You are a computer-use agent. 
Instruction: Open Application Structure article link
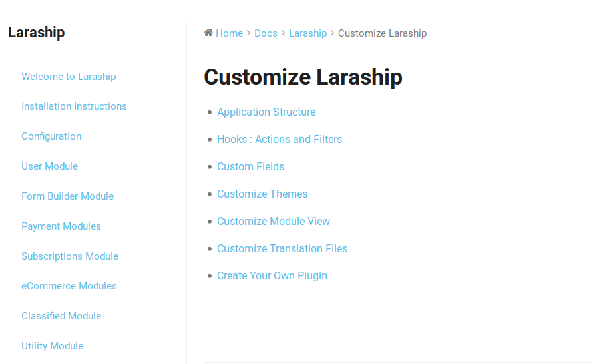pyautogui.click(x=266, y=112)
